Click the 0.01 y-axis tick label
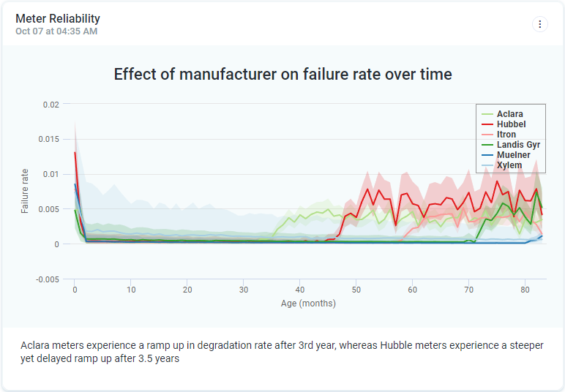The width and height of the screenshot is (565, 392). tap(50, 174)
